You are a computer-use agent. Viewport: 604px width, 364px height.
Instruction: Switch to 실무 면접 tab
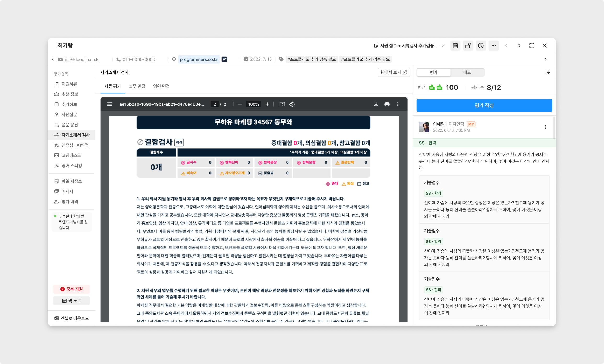(137, 86)
